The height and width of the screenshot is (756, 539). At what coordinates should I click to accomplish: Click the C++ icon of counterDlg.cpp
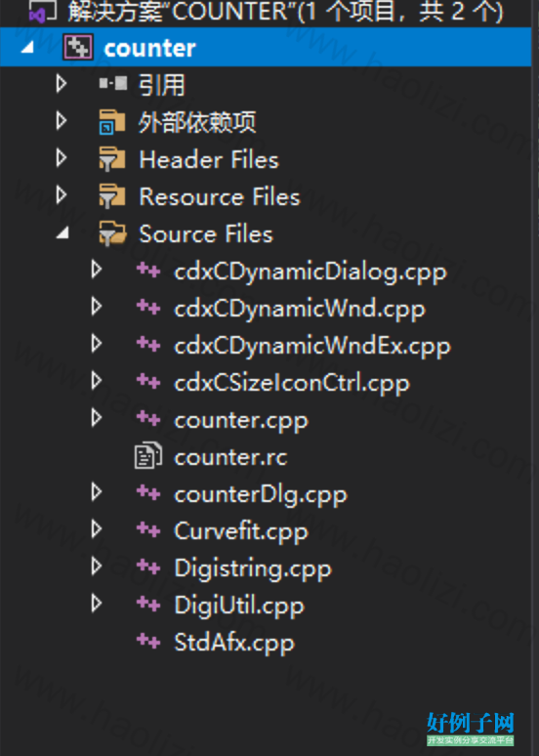148,492
